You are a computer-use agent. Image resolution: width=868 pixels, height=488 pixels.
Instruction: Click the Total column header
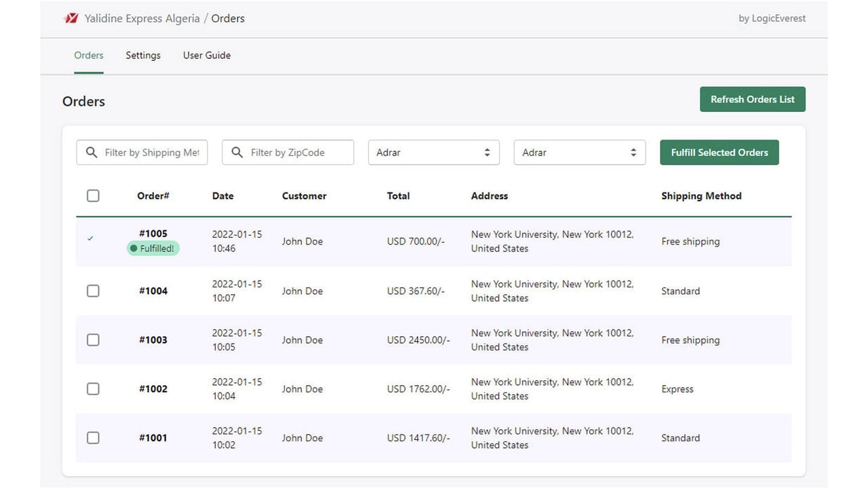pyautogui.click(x=398, y=196)
